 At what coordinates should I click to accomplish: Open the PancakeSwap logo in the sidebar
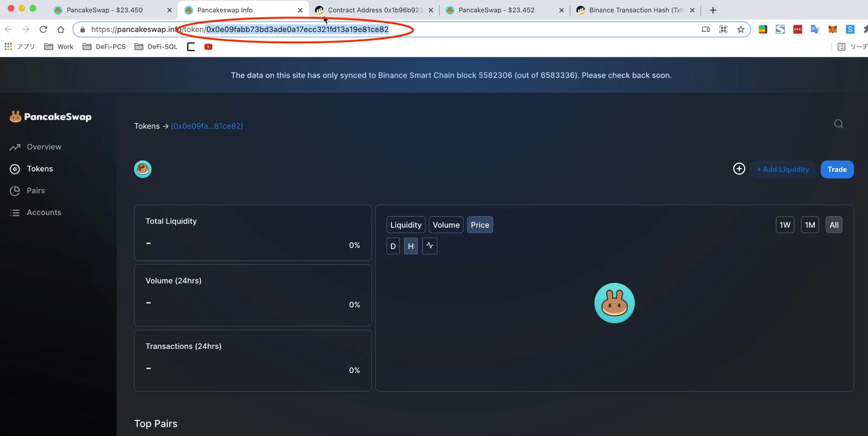point(50,116)
